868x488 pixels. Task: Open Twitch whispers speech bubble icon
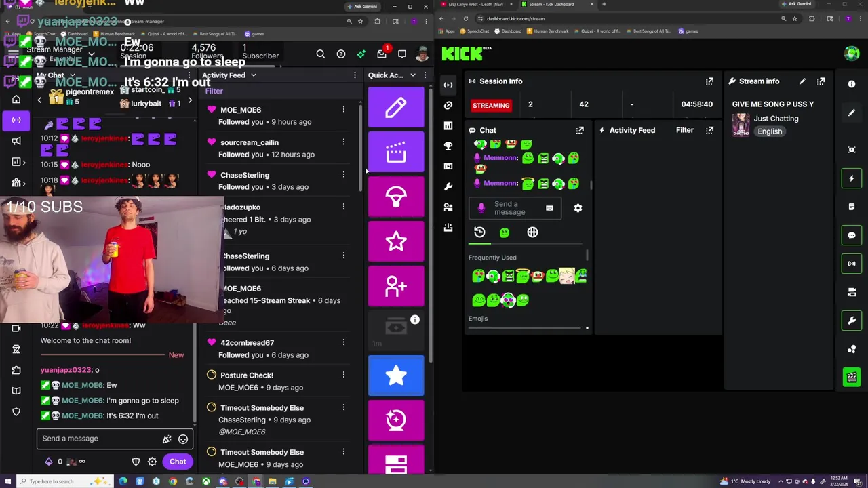(x=402, y=54)
